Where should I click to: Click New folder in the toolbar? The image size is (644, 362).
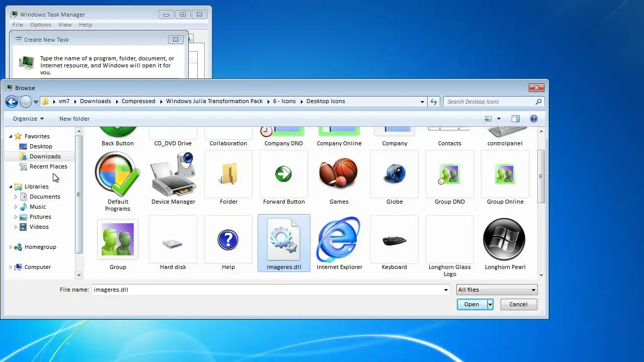[x=74, y=119]
